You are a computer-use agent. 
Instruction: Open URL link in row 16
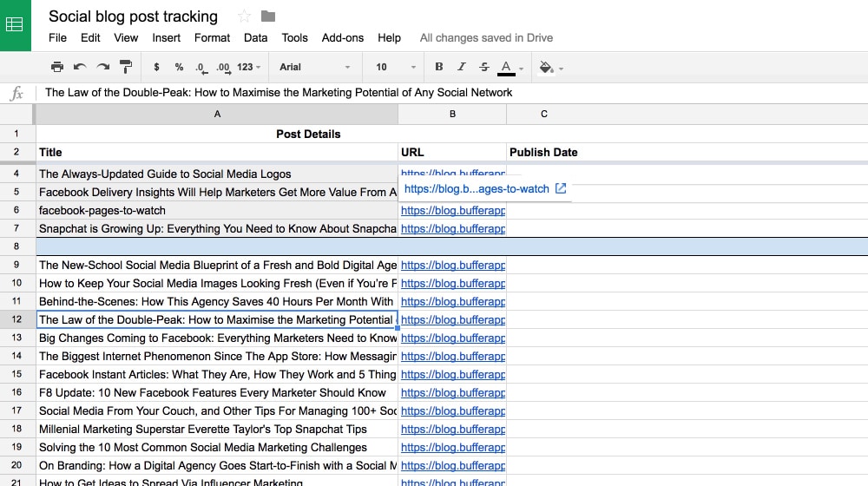click(453, 393)
